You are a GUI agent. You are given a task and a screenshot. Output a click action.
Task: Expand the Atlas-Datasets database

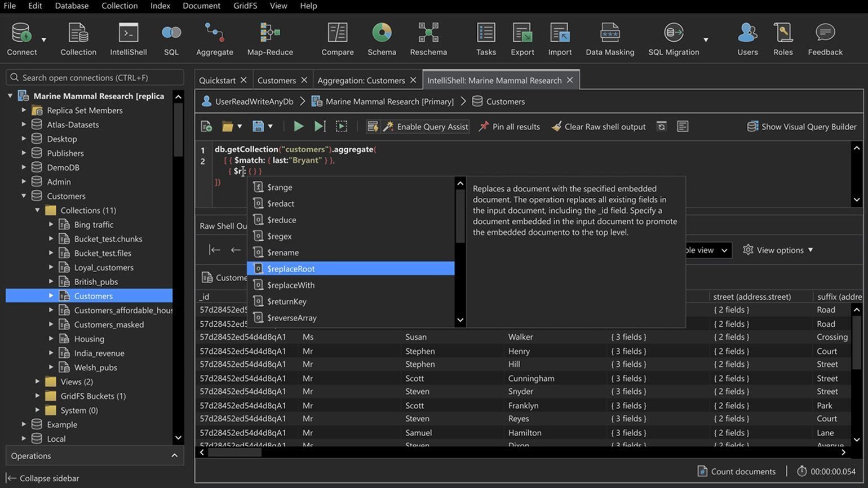tap(24, 125)
